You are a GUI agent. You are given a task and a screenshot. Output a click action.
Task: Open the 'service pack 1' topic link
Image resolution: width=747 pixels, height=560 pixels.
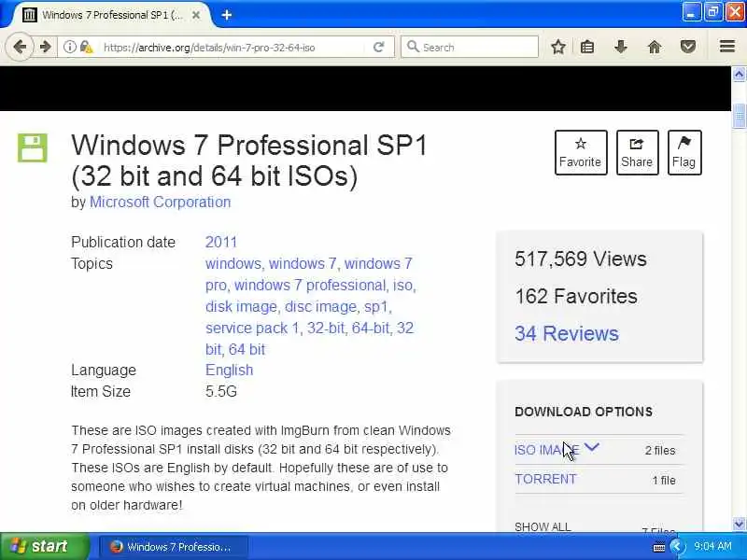(x=252, y=329)
